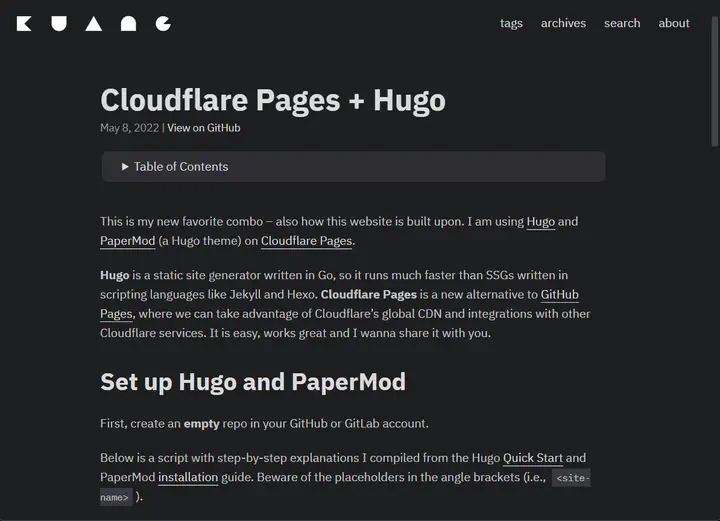Click the May 8, 2022 post date
720x521 pixels.
pos(129,128)
